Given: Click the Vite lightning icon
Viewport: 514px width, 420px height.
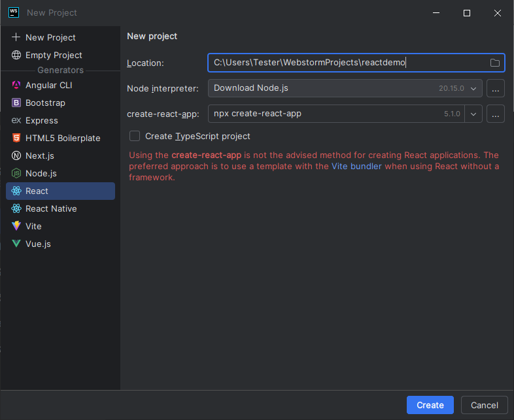Looking at the screenshot, I should 16,226.
